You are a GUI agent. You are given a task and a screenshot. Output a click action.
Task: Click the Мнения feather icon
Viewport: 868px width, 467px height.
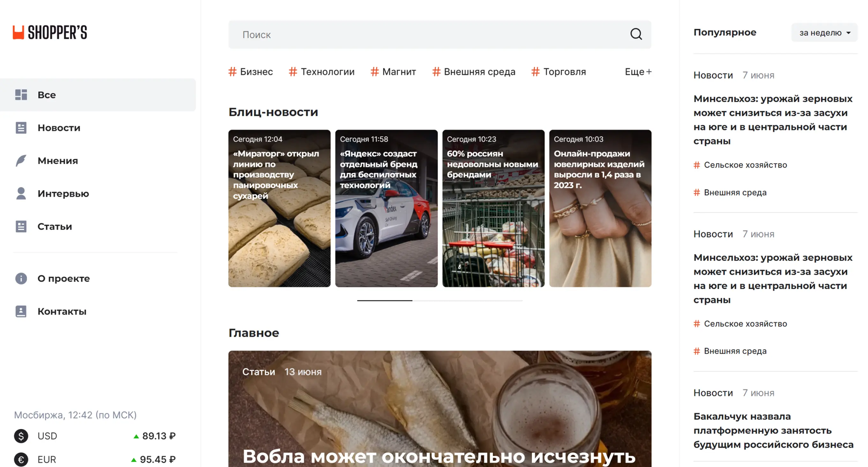coord(21,160)
